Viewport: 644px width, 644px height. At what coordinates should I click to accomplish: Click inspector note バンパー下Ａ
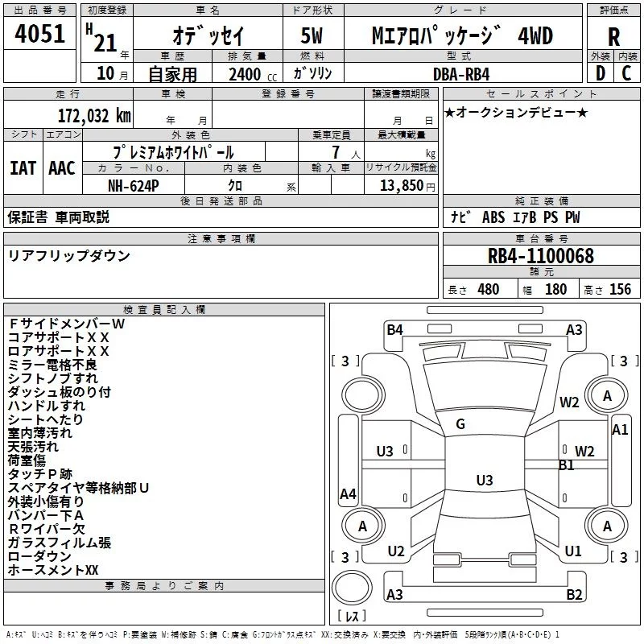click(46, 515)
